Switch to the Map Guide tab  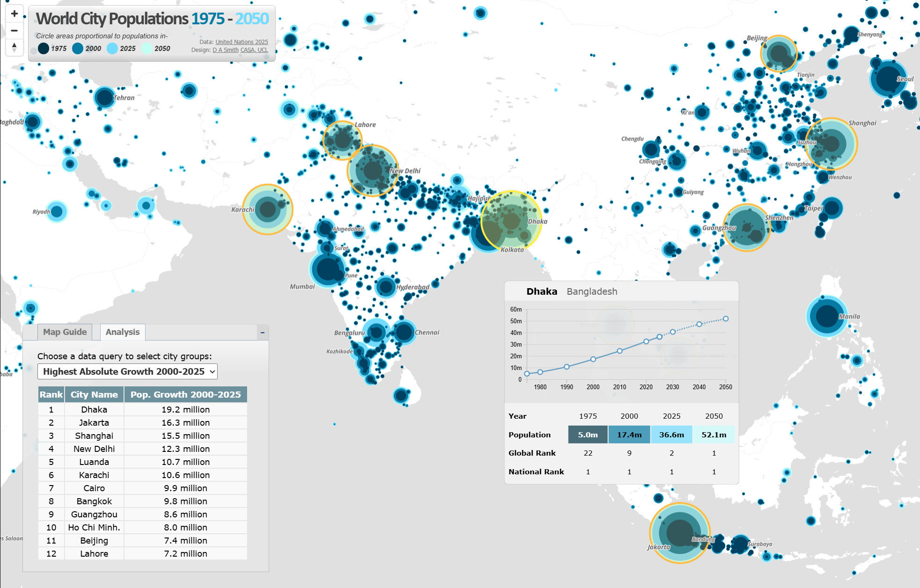tap(65, 332)
